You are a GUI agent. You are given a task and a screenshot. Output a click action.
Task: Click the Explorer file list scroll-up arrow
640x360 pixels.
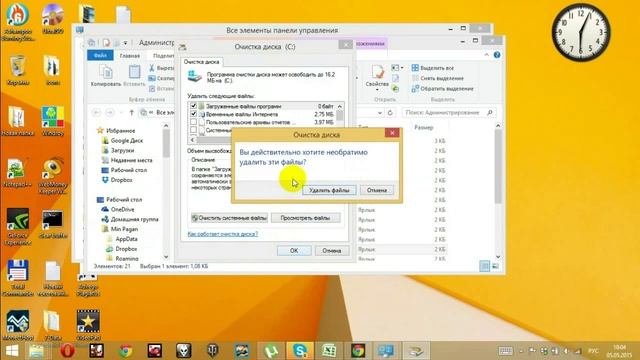click(498, 126)
